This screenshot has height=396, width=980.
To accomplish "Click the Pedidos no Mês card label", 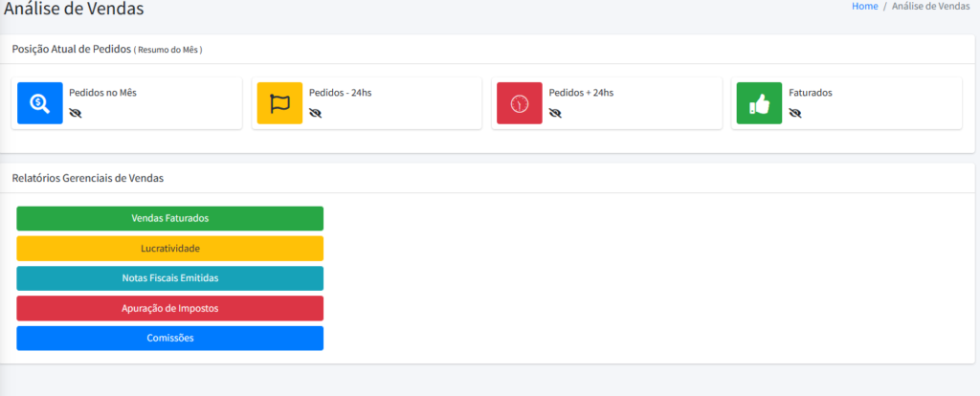I will click(102, 93).
